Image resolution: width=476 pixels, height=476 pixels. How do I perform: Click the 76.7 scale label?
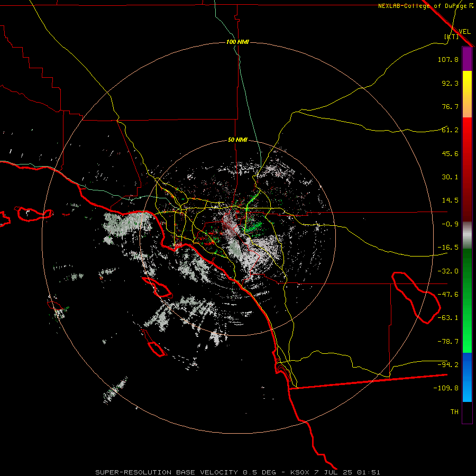450,106
